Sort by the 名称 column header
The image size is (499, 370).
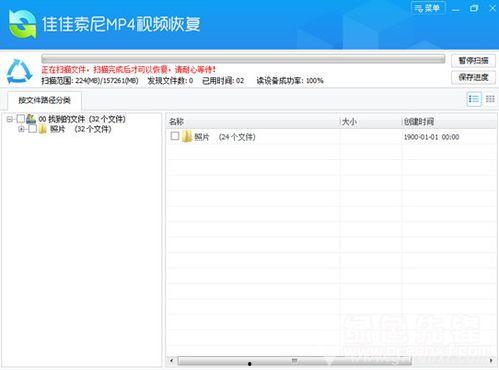click(x=252, y=122)
